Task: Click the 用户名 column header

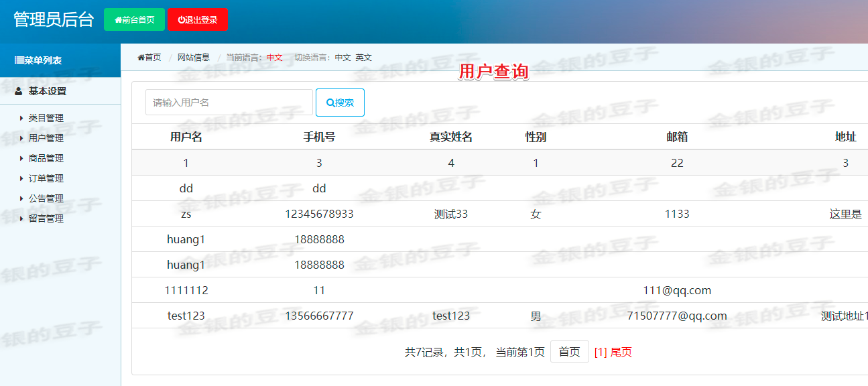Action: [x=186, y=137]
